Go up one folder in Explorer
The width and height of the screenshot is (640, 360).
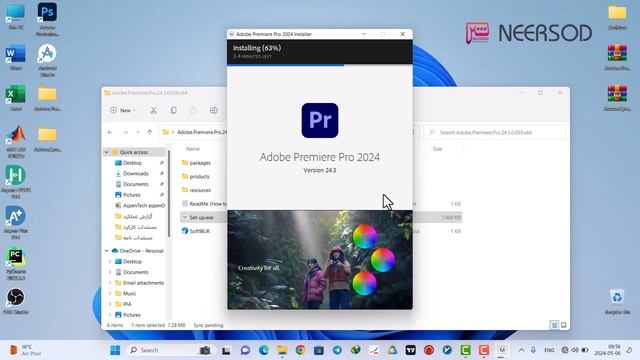click(149, 132)
